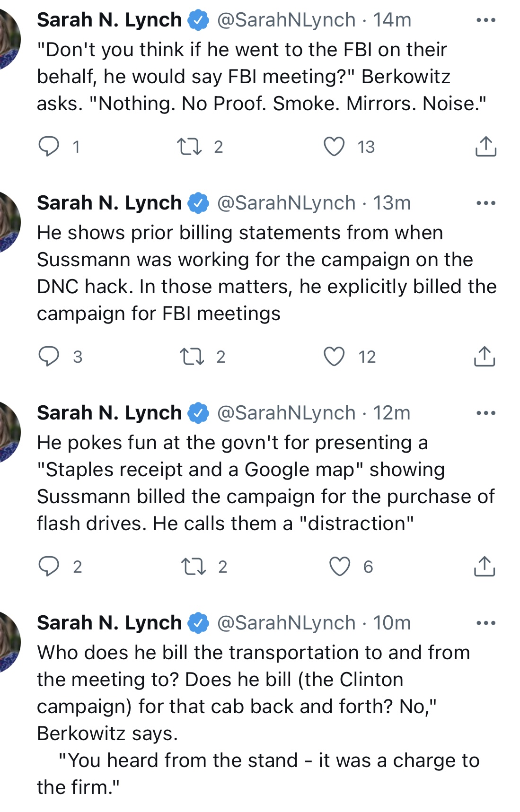The width and height of the screenshot is (520, 812).
Task: Like the tweet with 12 likes
Action: pos(334,357)
